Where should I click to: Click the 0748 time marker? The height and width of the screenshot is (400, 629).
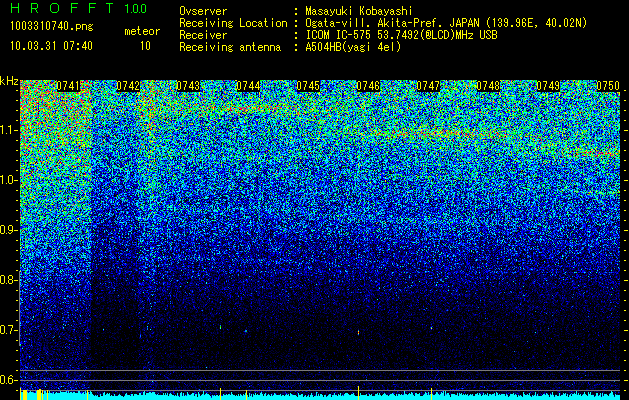488,86
